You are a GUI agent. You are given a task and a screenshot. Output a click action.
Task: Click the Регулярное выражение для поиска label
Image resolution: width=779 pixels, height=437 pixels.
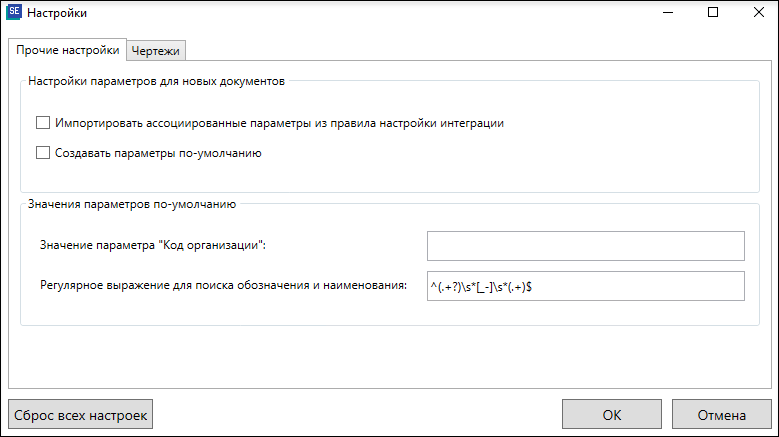(224, 286)
